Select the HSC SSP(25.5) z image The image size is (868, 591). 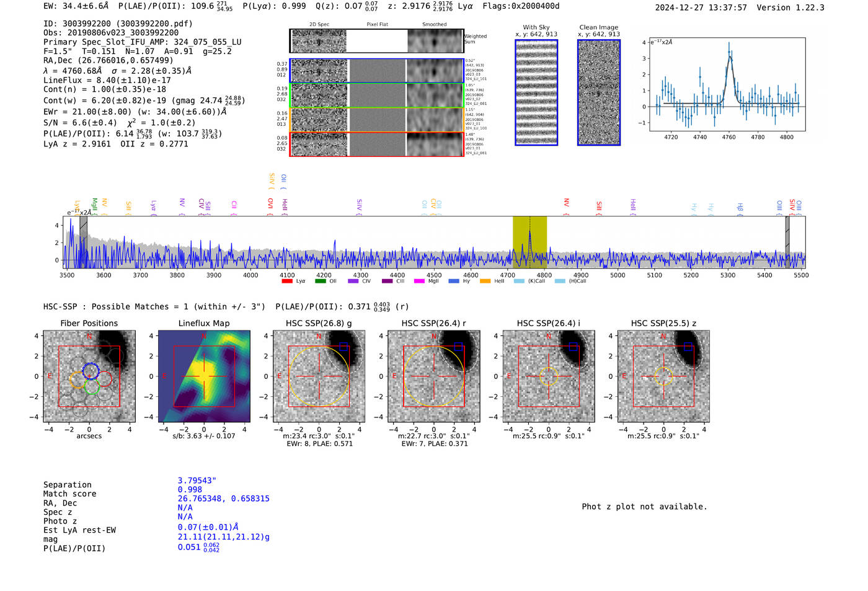point(664,376)
